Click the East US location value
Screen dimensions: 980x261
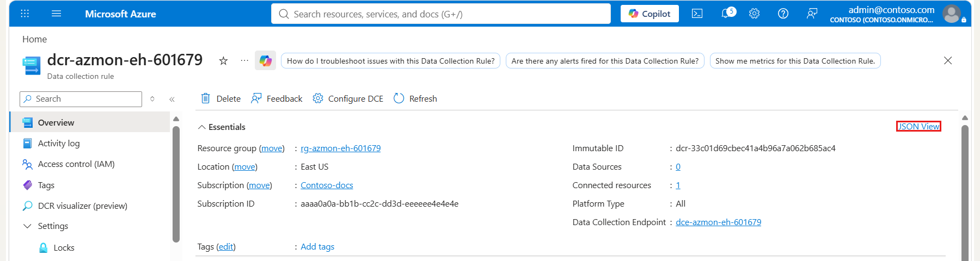point(315,166)
